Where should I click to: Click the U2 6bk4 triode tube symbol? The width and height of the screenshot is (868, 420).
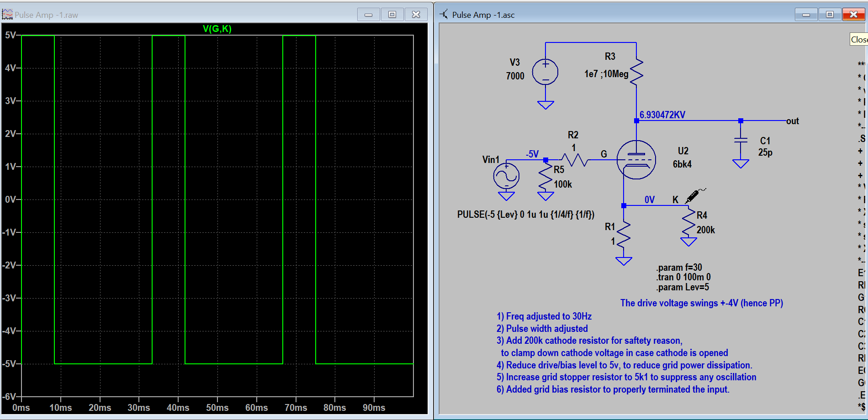click(x=636, y=160)
